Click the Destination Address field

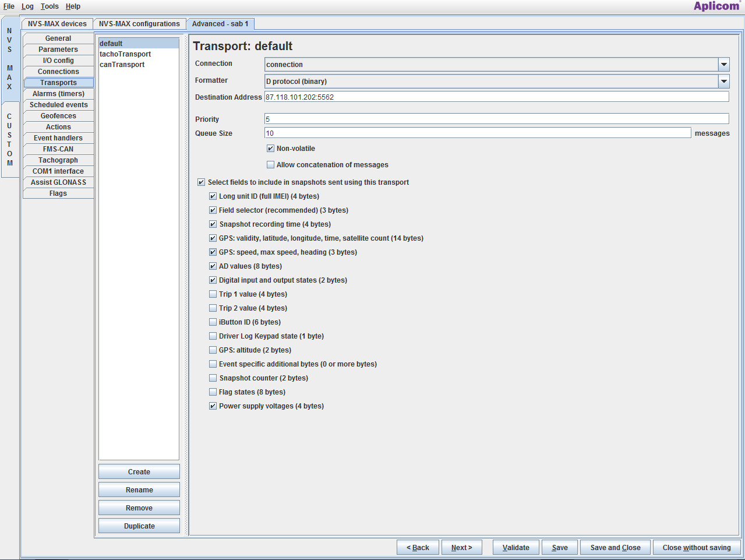click(496, 97)
